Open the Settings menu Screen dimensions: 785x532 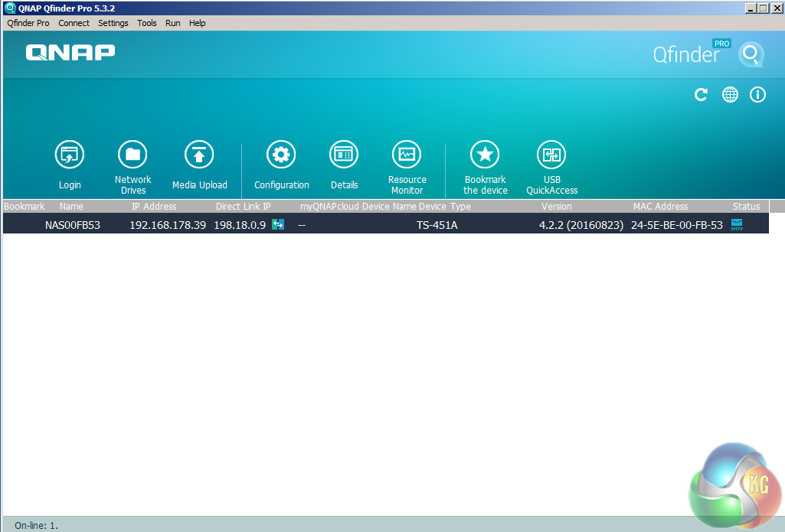pyautogui.click(x=113, y=23)
